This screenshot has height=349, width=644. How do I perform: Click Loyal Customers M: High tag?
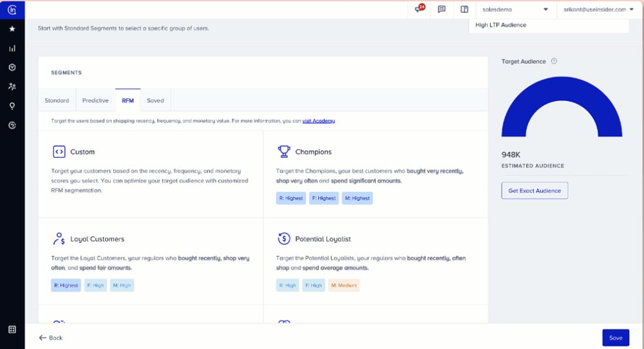click(x=122, y=285)
